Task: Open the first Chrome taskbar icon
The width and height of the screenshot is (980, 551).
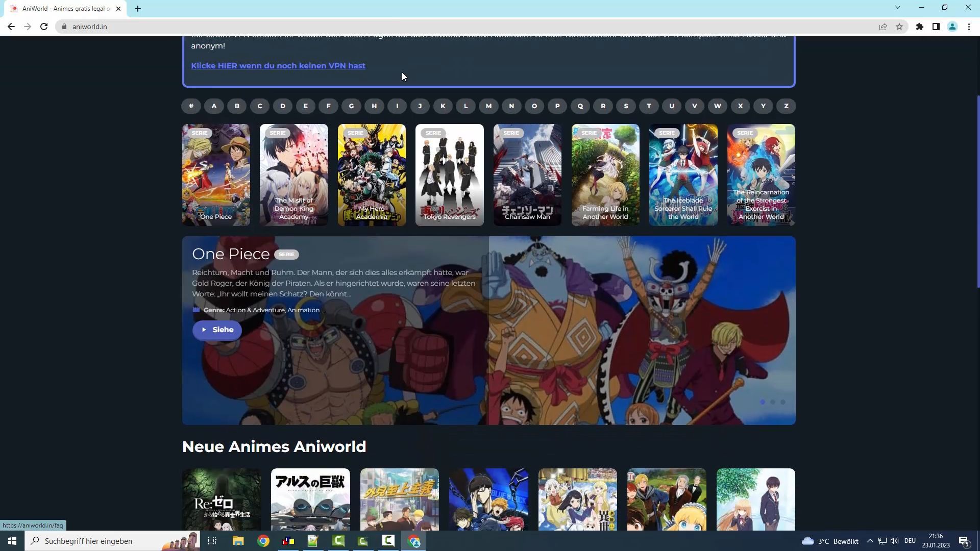Action: point(263,541)
